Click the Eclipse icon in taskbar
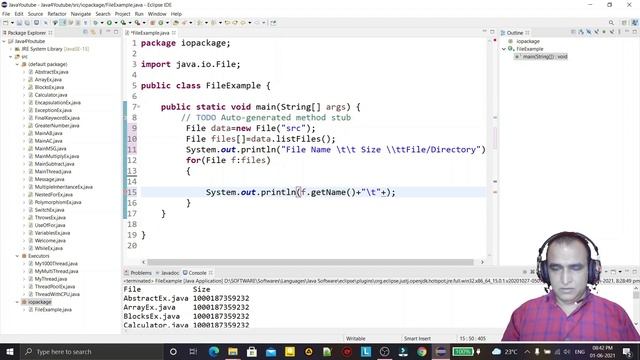The height and width of the screenshot is (360, 640). pyautogui.click(x=441, y=351)
